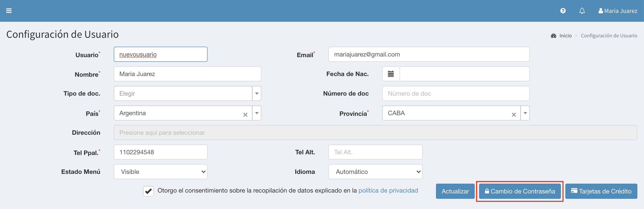
Task: Expand the País dropdown arrow
Action: [x=256, y=113]
